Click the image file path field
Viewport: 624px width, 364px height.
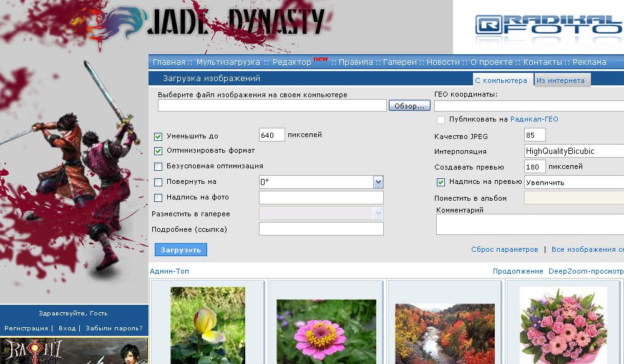(x=272, y=106)
